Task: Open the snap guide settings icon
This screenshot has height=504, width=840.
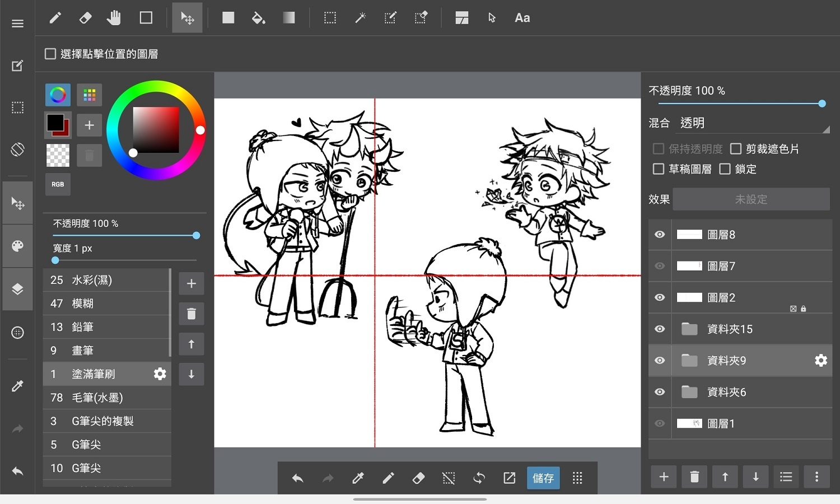Action: (17, 333)
